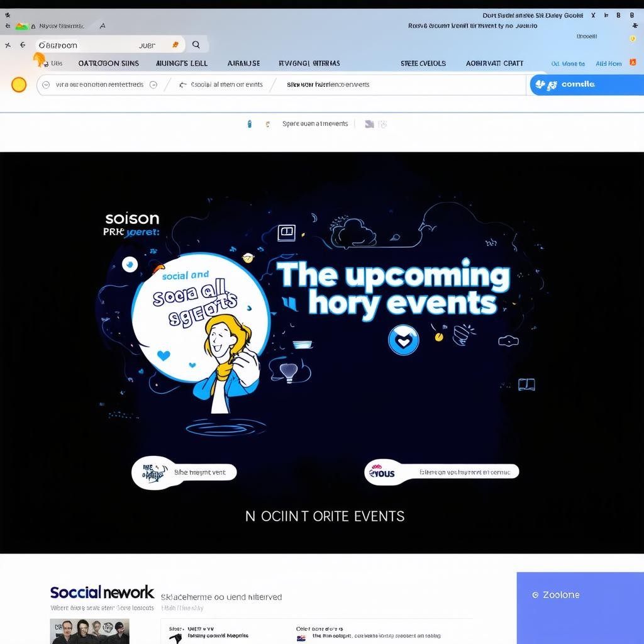Select the STETE CVEIOLS navigation item
The image size is (644, 644).
click(423, 64)
